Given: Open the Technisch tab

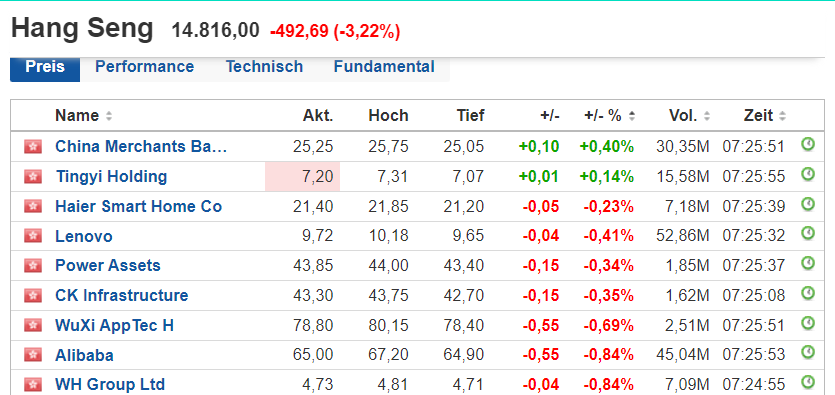Looking at the screenshot, I should click(264, 67).
